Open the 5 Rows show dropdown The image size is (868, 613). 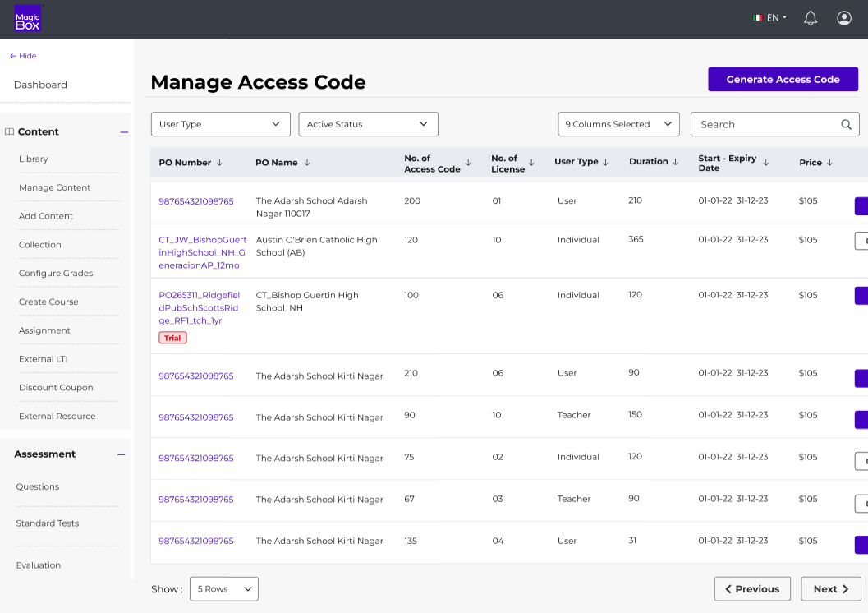224,588
